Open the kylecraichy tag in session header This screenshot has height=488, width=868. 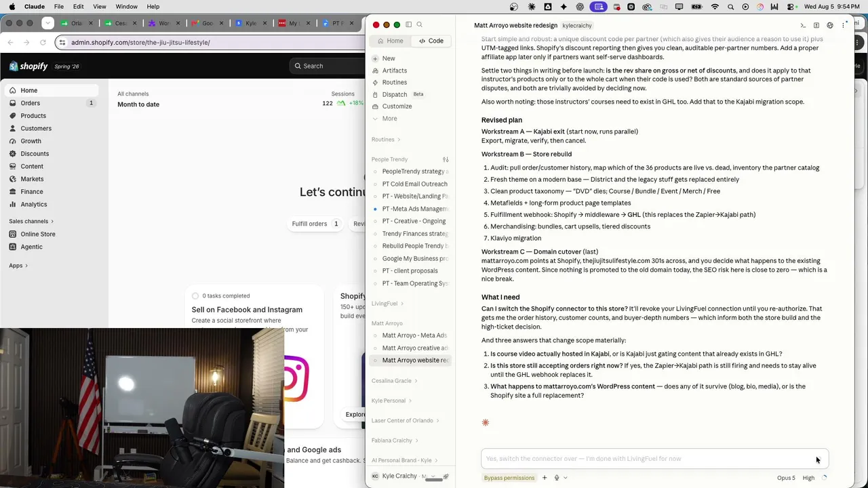pyautogui.click(x=577, y=26)
